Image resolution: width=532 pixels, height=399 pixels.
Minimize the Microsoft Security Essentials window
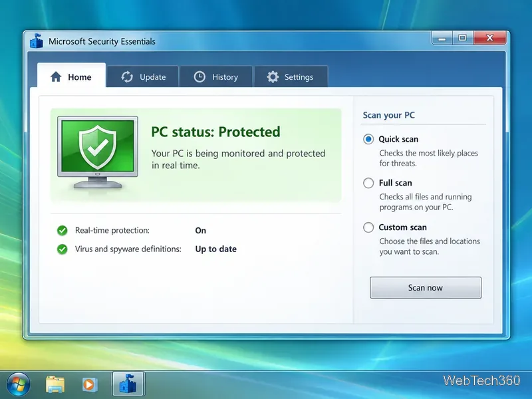tap(442, 39)
